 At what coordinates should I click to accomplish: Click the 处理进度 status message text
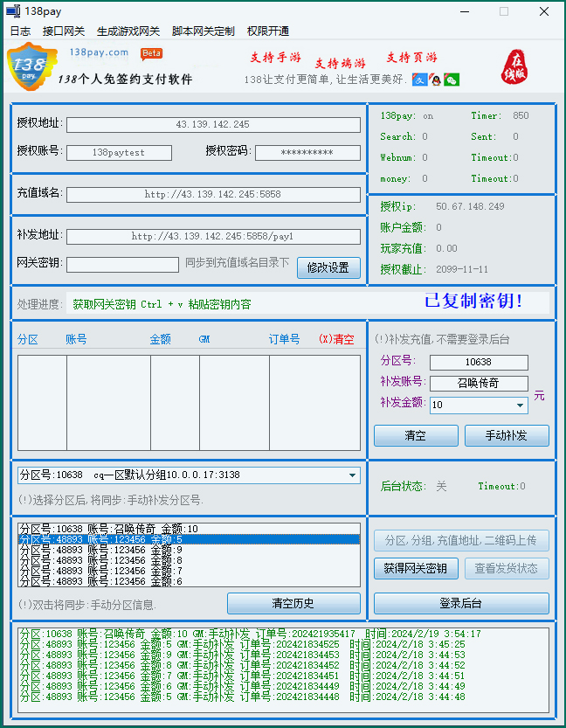pos(162,304)
